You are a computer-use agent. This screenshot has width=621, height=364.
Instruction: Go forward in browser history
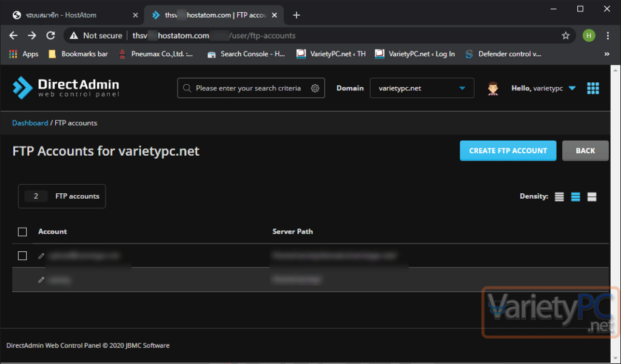[32, 36]
